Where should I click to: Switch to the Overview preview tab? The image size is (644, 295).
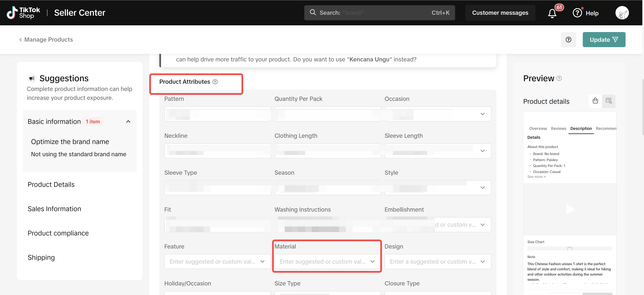[538, 128]
